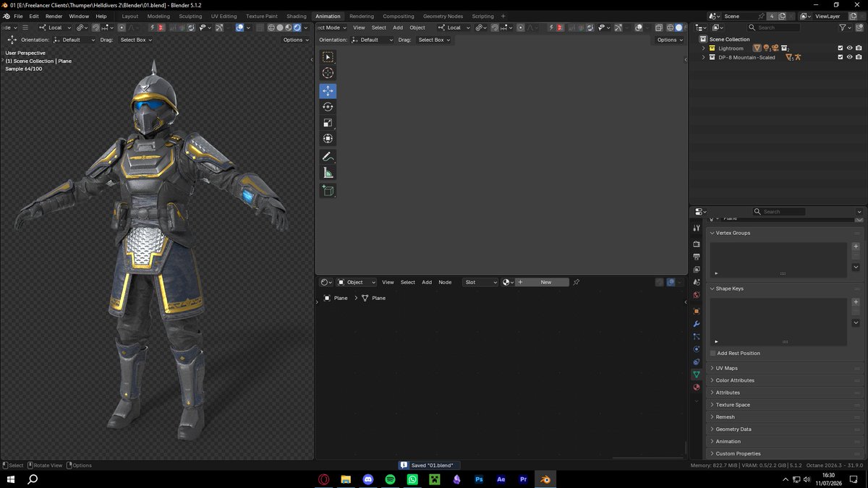
Task: Exclude Lightroom collection from view layer checkbox
Action: coord(840,48)
